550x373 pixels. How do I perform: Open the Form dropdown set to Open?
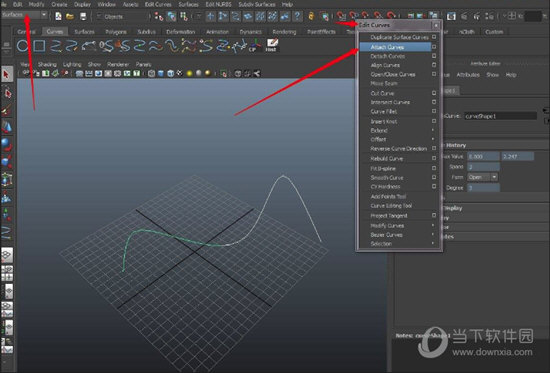(482, 177)
